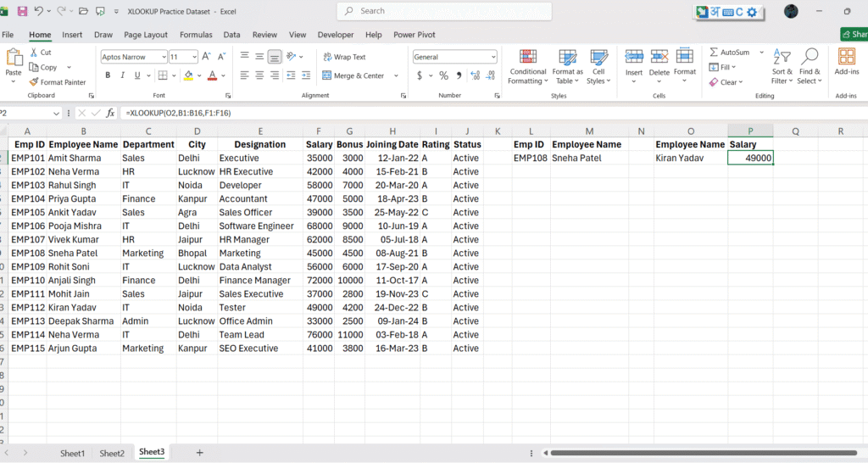Click into the formula bar XLOOKUP formula
Screen dimensions: 868x463
point(178,113)
